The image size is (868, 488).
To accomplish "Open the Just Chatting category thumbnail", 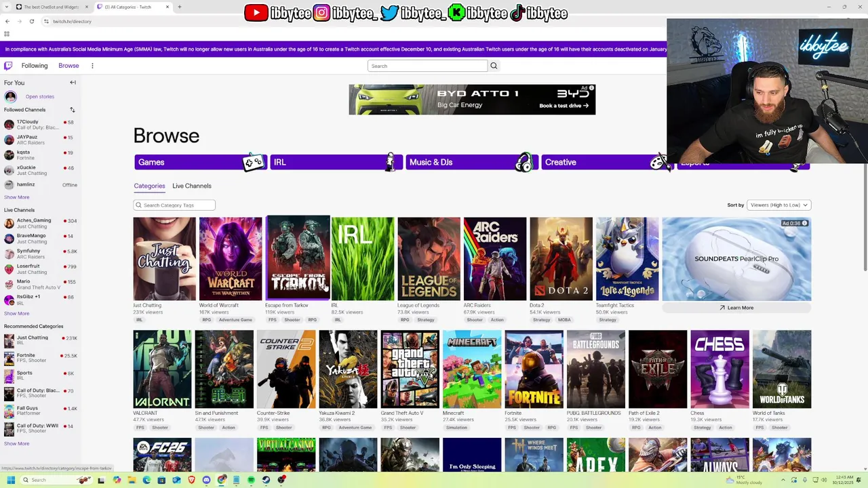I will (x=164, y=259).
